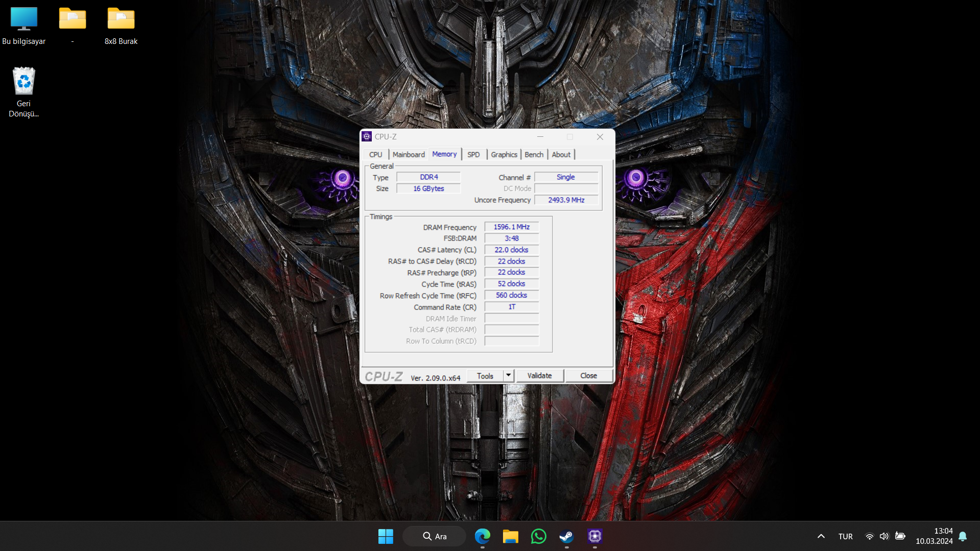Open the Bu bilgisayar desktop icon

(x=24, y=26)
